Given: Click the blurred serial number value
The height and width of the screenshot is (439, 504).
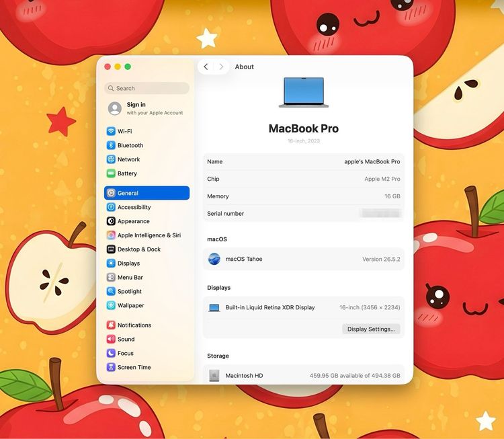Looking at the screenshot, I should (380, 213).
